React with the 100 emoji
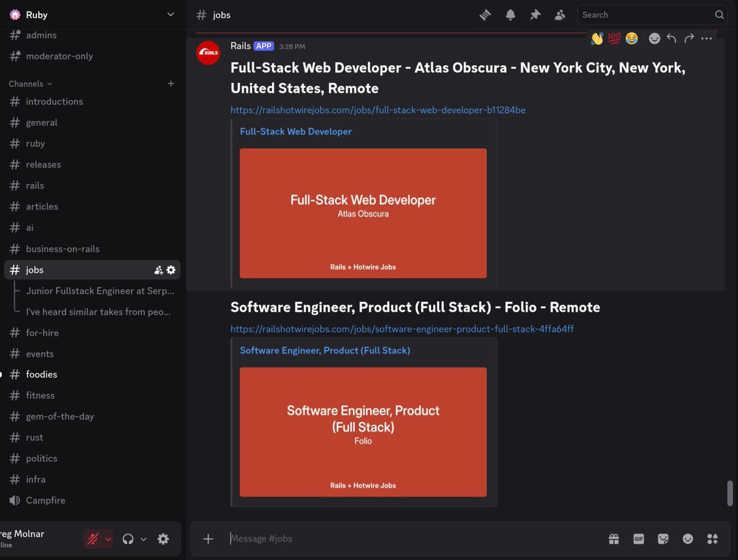738x560 pixels. click(614, 38)
